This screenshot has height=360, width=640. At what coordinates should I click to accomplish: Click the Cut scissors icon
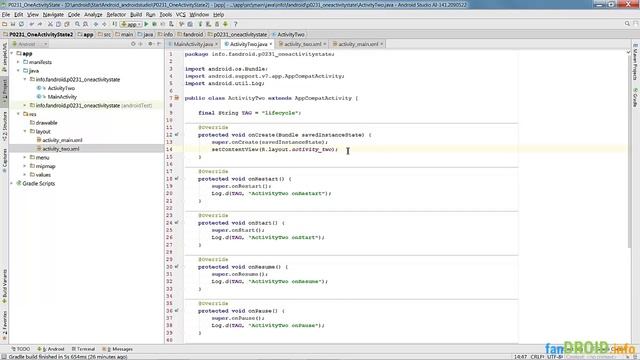coord(50,24)
